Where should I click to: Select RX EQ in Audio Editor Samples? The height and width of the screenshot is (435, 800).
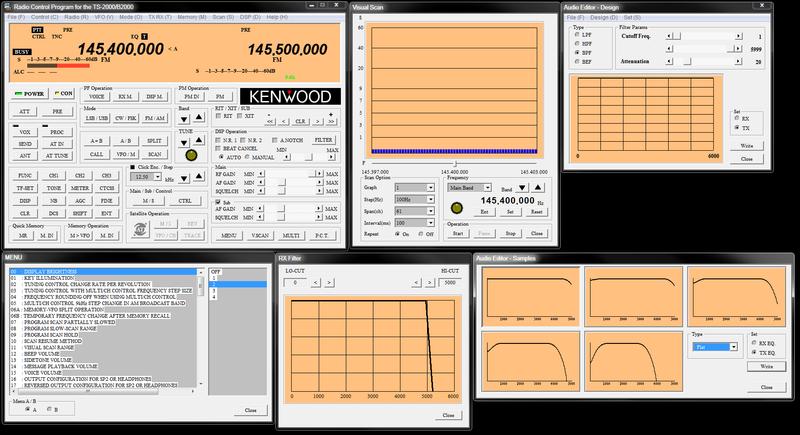[x=754, y=343]
